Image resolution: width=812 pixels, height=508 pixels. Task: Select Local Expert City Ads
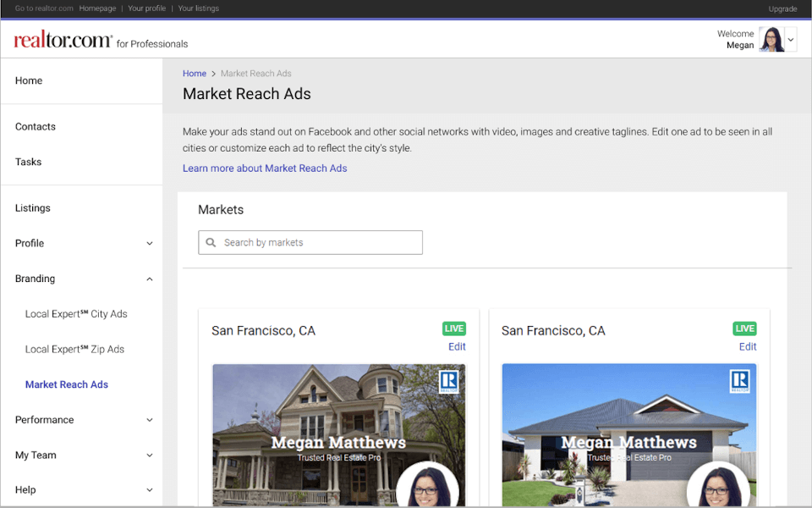pyautogui.click(x=76, y=313)
